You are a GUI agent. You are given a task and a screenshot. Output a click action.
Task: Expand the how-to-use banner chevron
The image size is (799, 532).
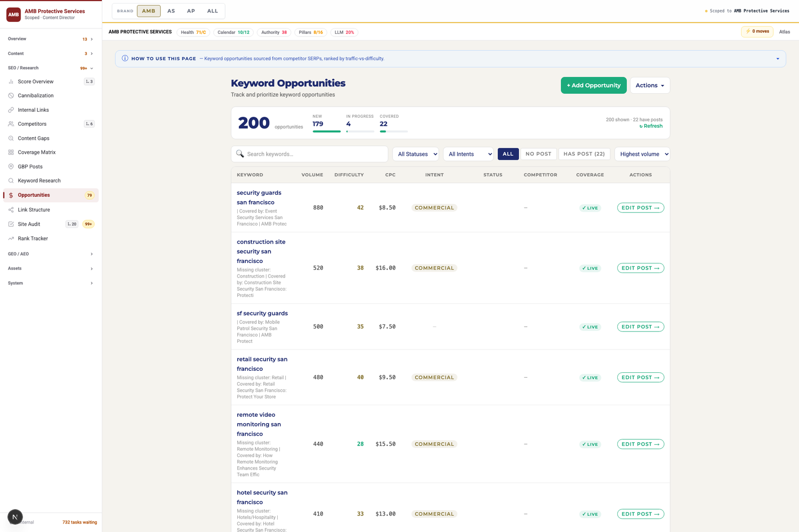tap(778, 59)
